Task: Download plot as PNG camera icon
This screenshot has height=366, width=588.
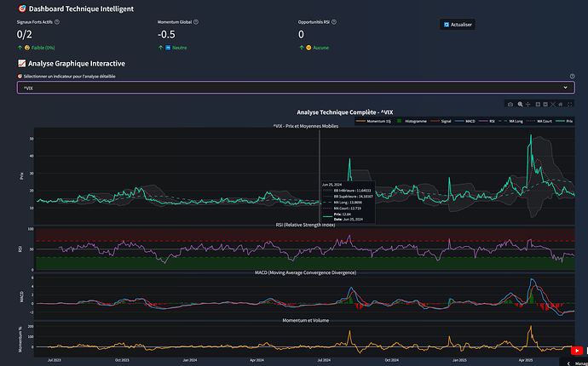Action: [510, 104]
